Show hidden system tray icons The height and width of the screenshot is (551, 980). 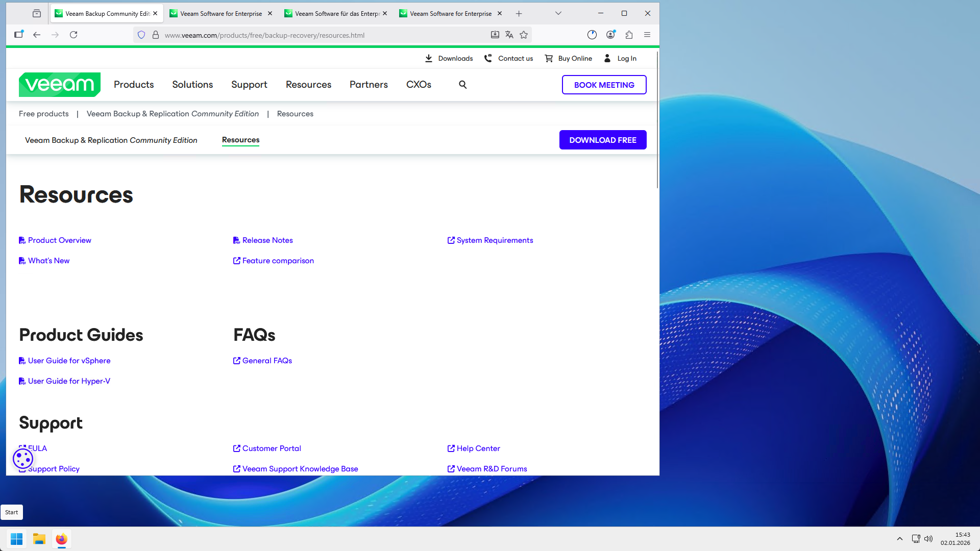coord(900,539)
